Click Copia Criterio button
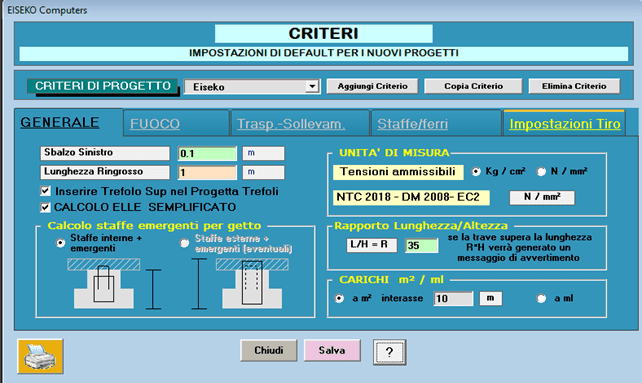642x383 pixels. point(473,86)
